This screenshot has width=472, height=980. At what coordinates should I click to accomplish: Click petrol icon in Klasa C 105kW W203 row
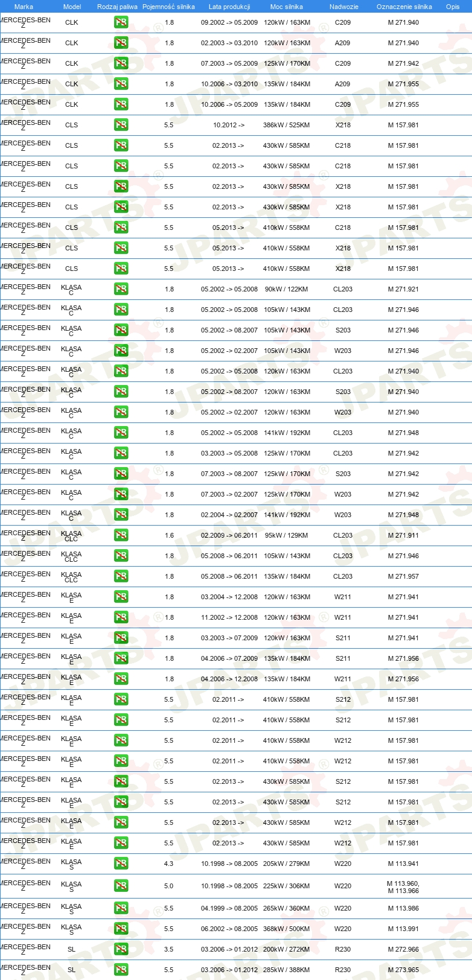(x=121, y=351)
